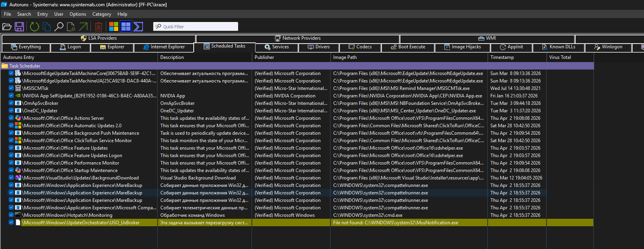Open the Services tab
Image resolution: width=644 pixels, height=249 pixels.
coord(277,47)
